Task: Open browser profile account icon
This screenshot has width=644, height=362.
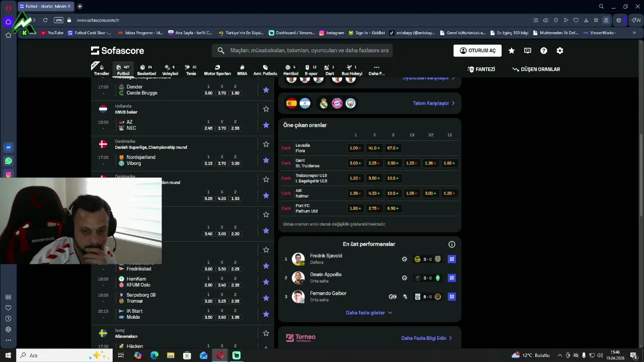Action: [x=606, y=20]
